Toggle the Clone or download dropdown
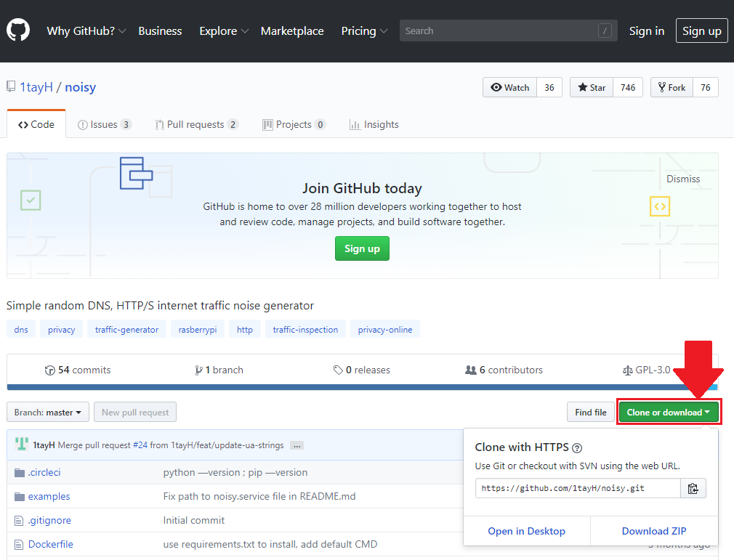 pos(669,412)
